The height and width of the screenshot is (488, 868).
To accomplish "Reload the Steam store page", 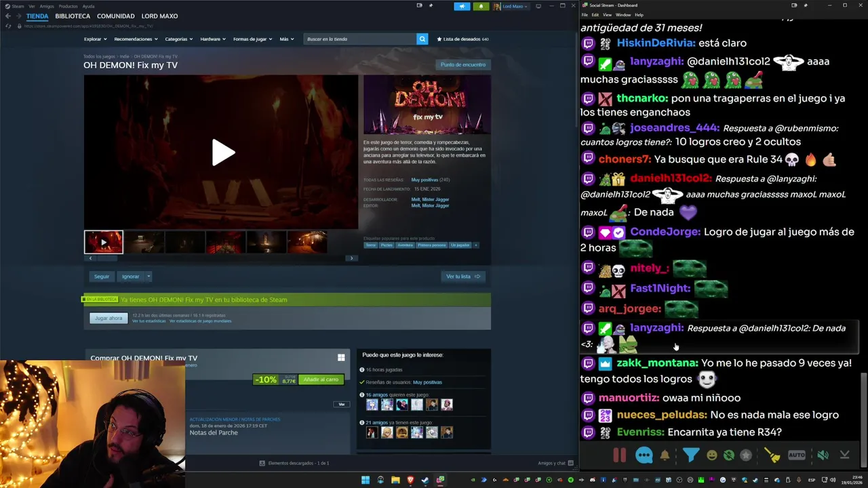I will (x=8, y=26).
